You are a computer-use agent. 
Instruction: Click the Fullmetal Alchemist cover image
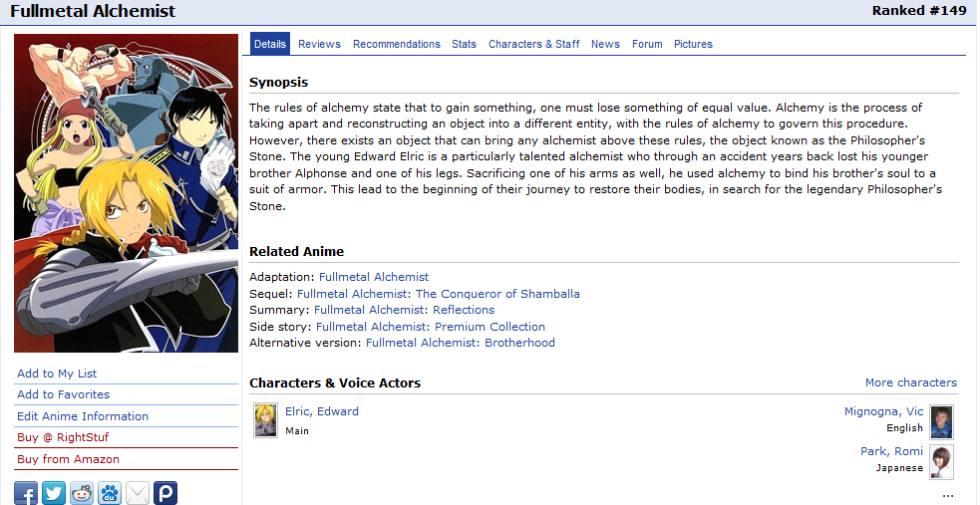pyautogui.click(x=127, y=193)
